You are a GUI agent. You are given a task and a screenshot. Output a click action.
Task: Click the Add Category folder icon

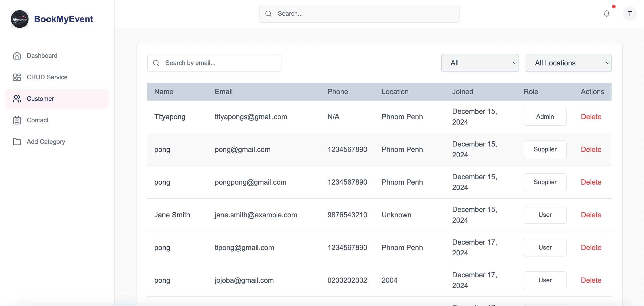point(17,142)
